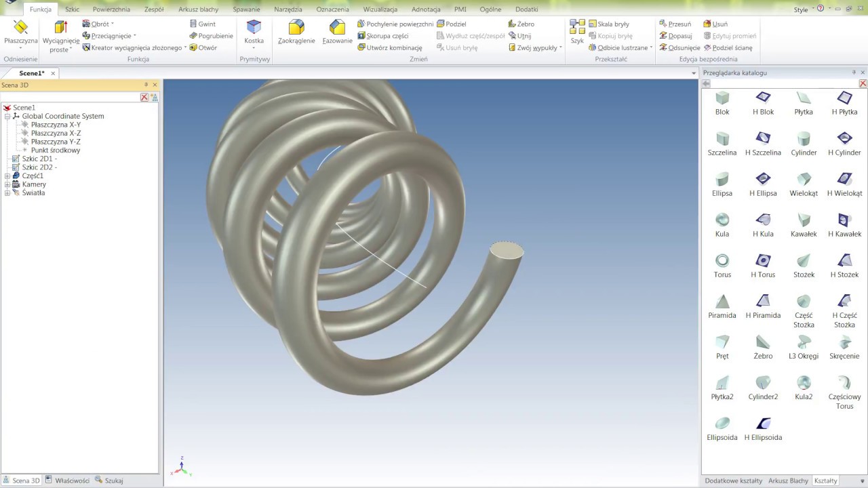This screenshot has width=868, height=488.
Task: Open the Wyciągnięcie proste extrude tool
Action: pos(60,36)
